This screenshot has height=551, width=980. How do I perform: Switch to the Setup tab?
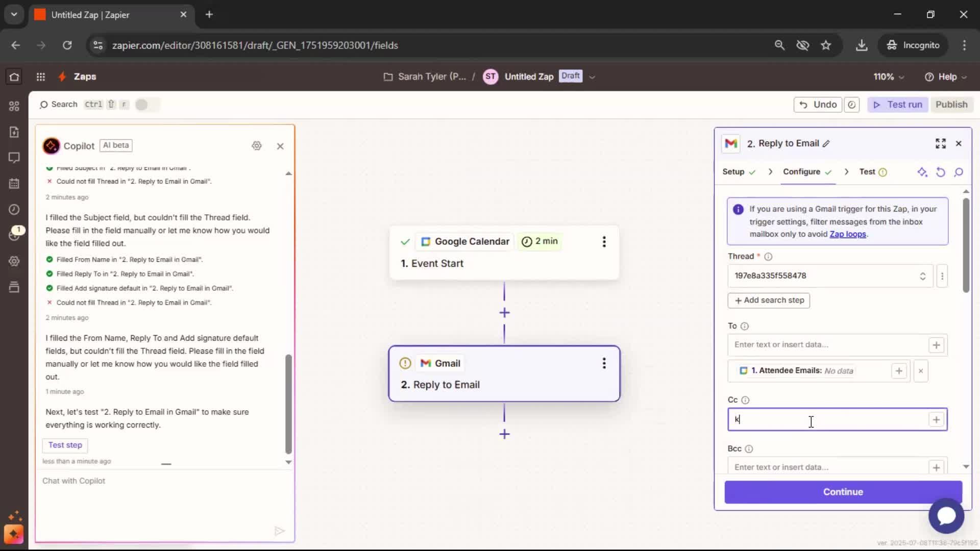(738, 172)
